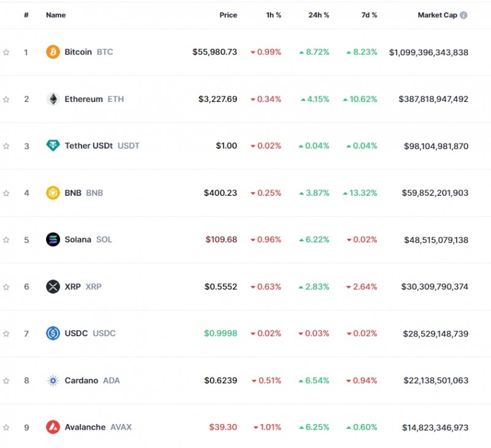Click the Solana logo icon

tap(53, 240)
